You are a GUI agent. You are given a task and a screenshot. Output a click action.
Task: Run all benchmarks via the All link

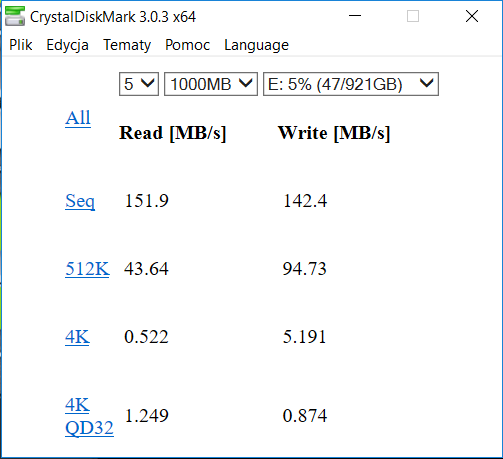[78, 118]
